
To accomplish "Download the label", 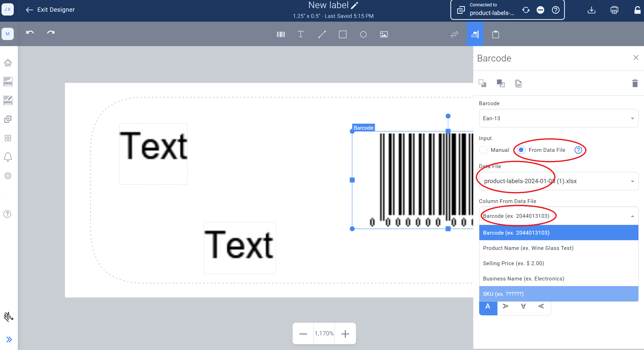I will point(592,10).
